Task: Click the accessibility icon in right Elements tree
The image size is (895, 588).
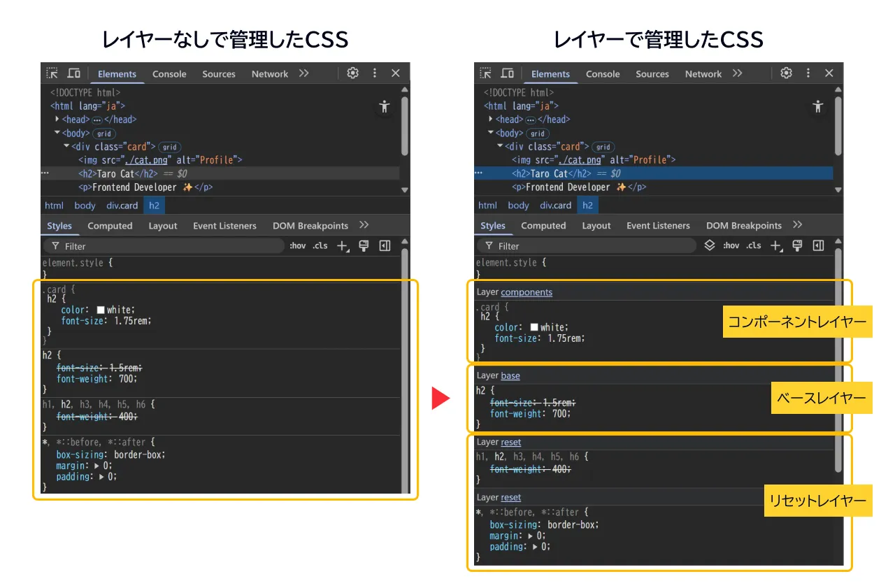Action: click(x=818, y=107)
